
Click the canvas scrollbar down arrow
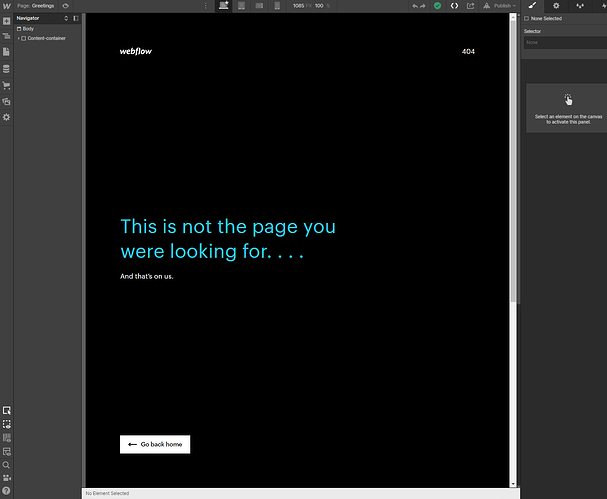tap(513, 484)
